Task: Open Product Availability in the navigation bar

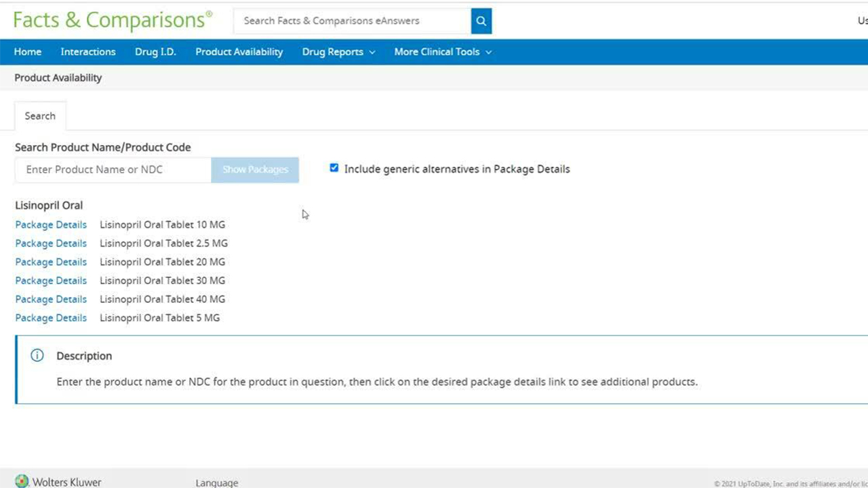Action: tap(239, 52)
